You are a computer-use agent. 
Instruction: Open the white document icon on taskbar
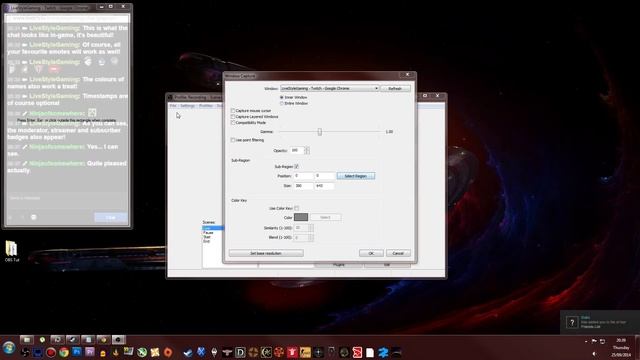click(x=370, y=352)
